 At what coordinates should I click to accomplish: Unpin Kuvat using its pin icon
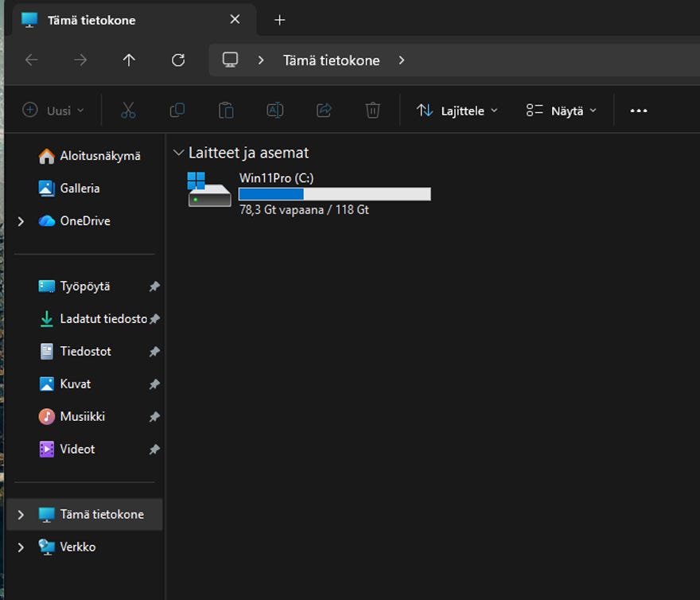tap(154, 384)
